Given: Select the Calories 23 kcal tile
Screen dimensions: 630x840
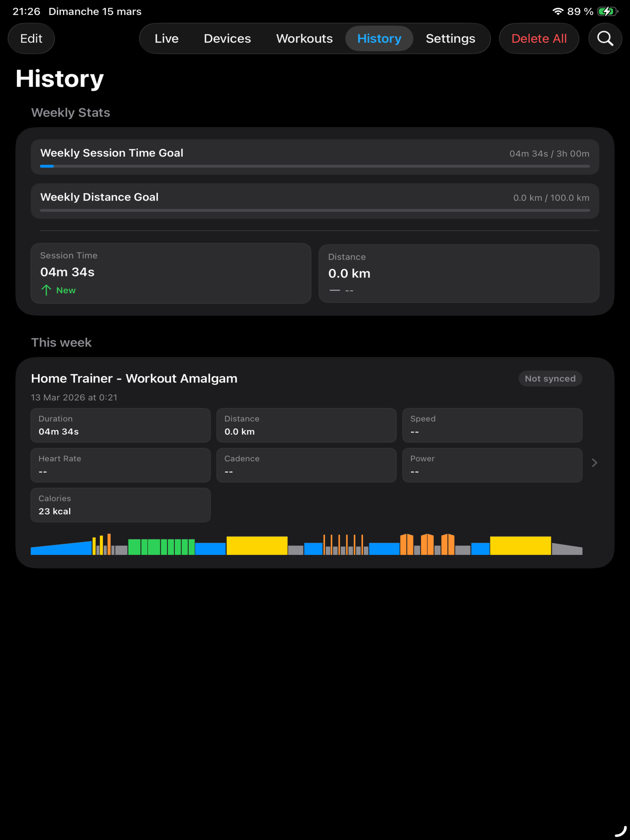Looking at the screenshot, I should pyautogui.click(x=121, y=505).
